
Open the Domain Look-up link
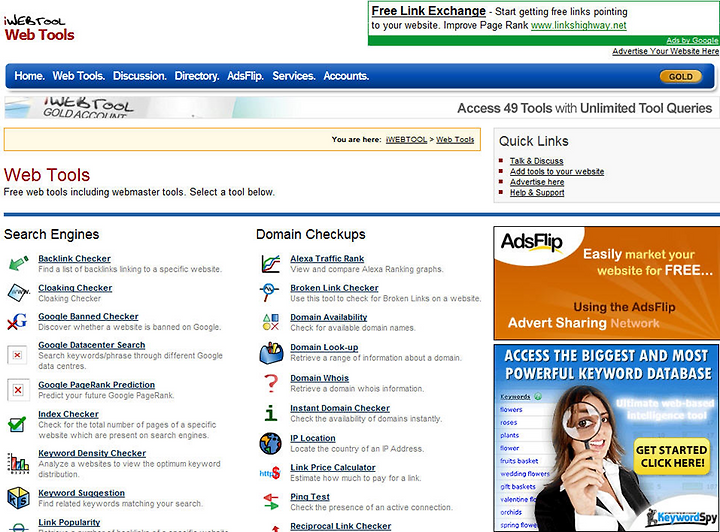point(324,347)
